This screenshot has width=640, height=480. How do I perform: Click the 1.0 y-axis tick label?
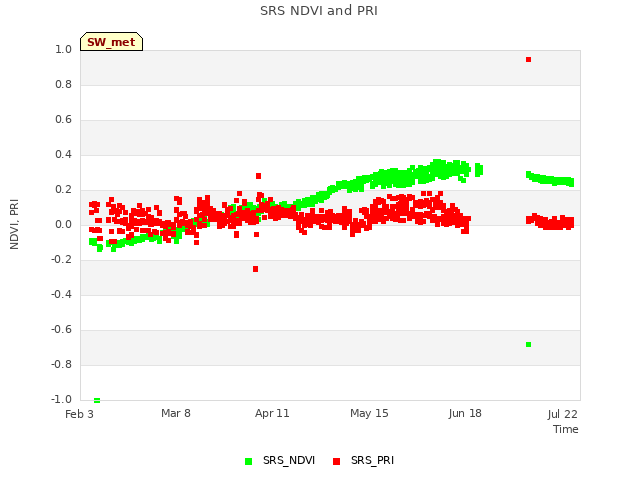[x=63, y=49]
